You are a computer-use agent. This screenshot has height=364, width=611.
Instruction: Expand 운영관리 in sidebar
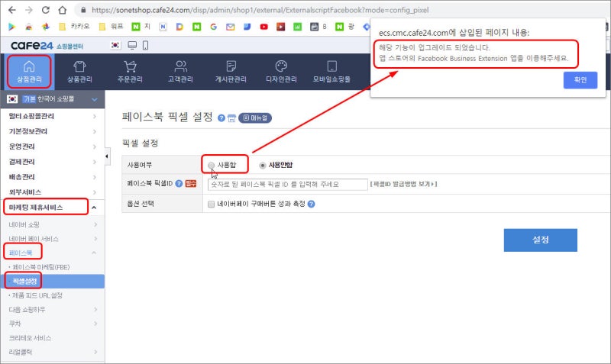(x=53, y=147)
